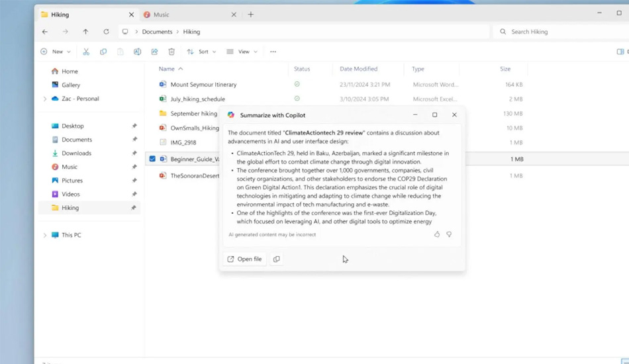Screen dimensions: 629x364
Task: Give thumbs up to Copilot summary
Action: coord(437,234)
